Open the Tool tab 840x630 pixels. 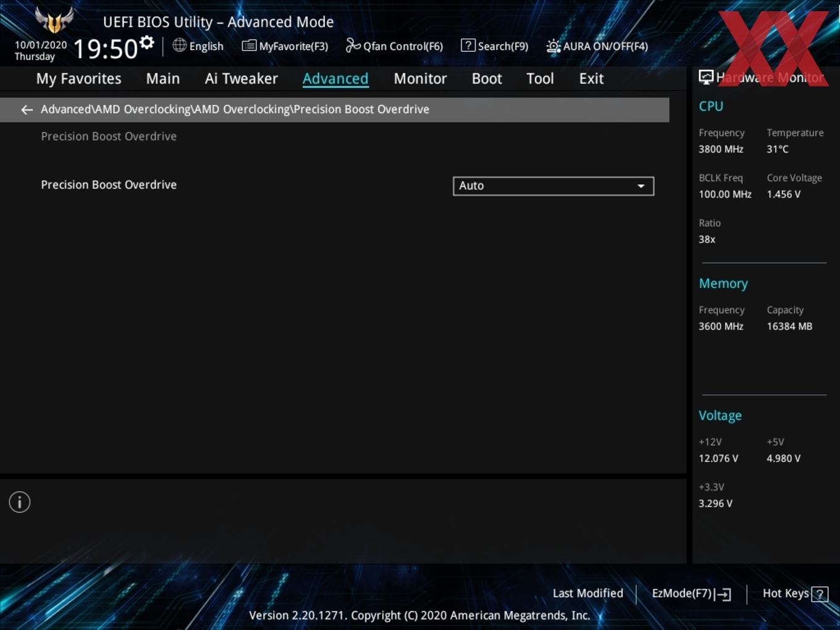[x=540, y=78]
